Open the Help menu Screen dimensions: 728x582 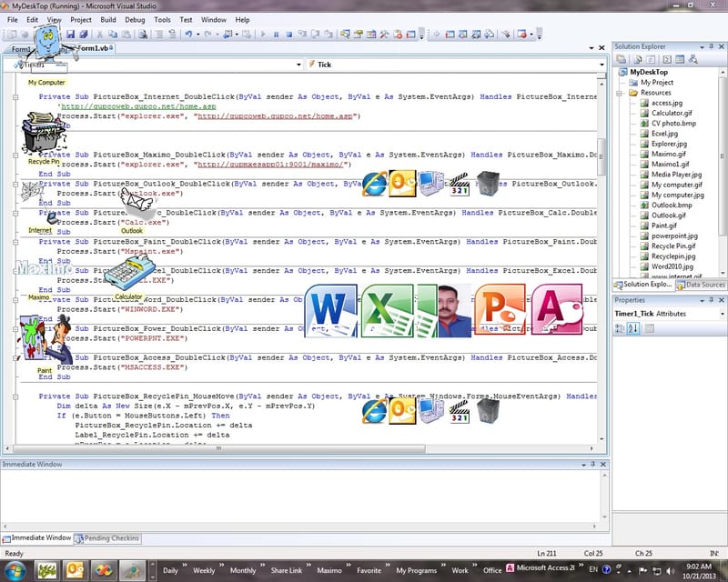click(x=242, y=20)
